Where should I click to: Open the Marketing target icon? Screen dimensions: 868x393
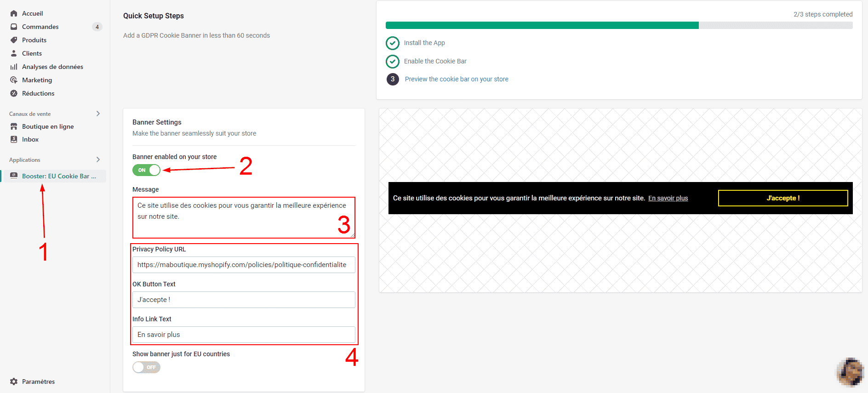14,80
